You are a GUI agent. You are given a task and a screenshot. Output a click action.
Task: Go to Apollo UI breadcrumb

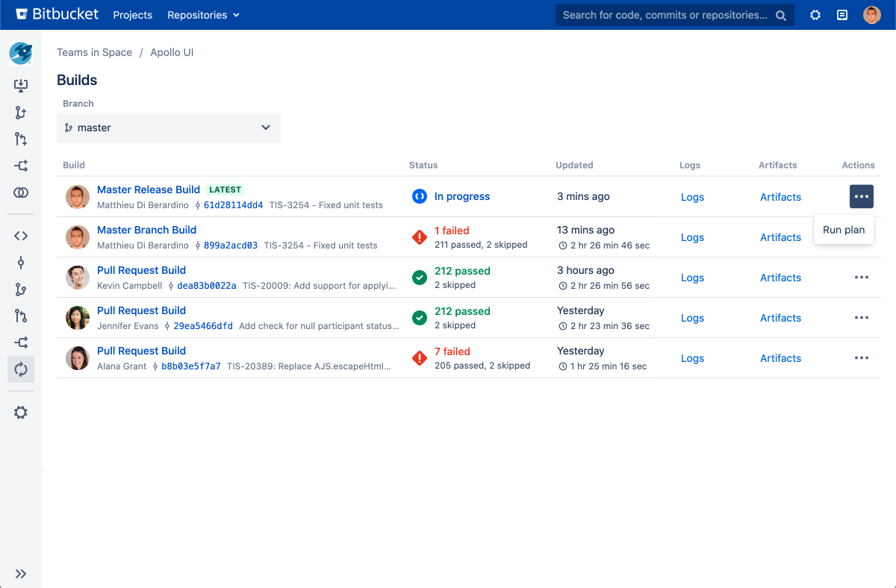(172, 52)
